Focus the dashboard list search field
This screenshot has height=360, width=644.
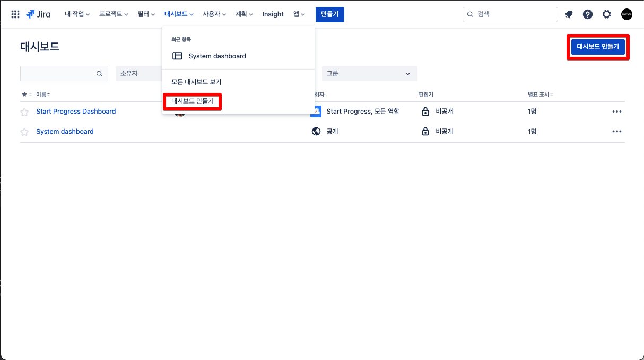point(64,74)
